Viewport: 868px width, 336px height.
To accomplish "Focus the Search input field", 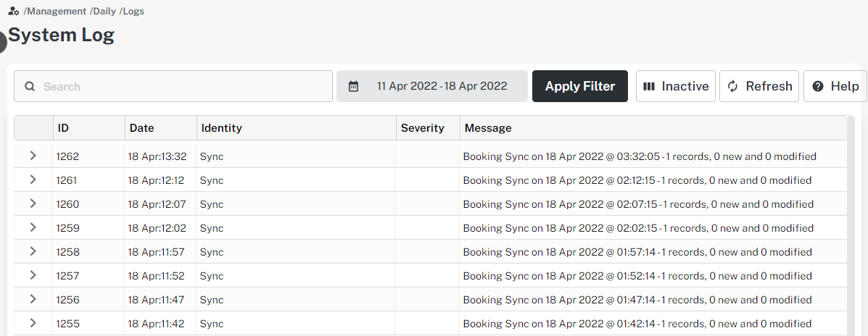I will click(x=181, y=86).
